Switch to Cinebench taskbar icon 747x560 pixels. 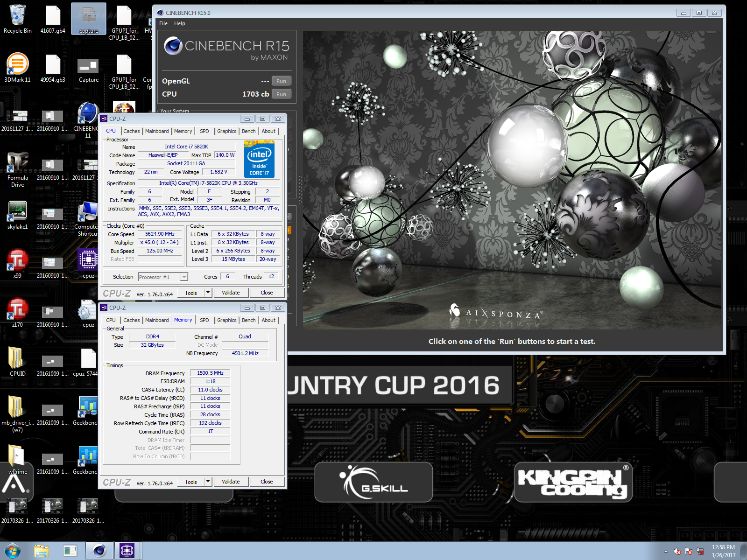click(99, 551)
